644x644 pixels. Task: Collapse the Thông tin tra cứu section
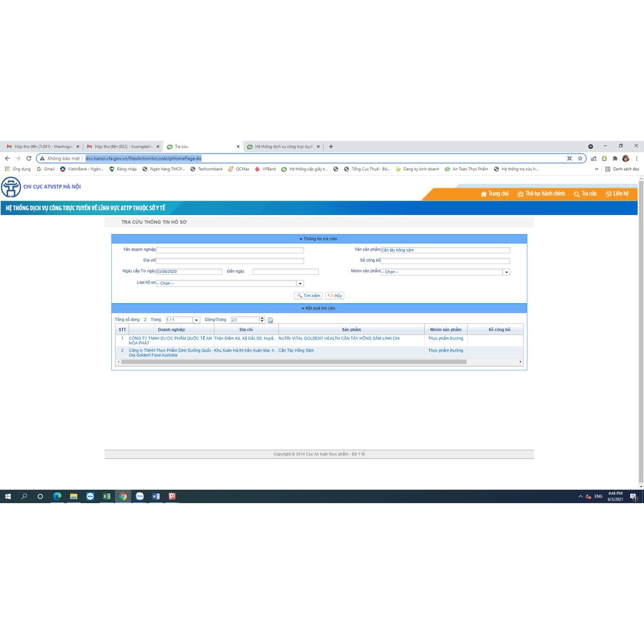[319, 239]
